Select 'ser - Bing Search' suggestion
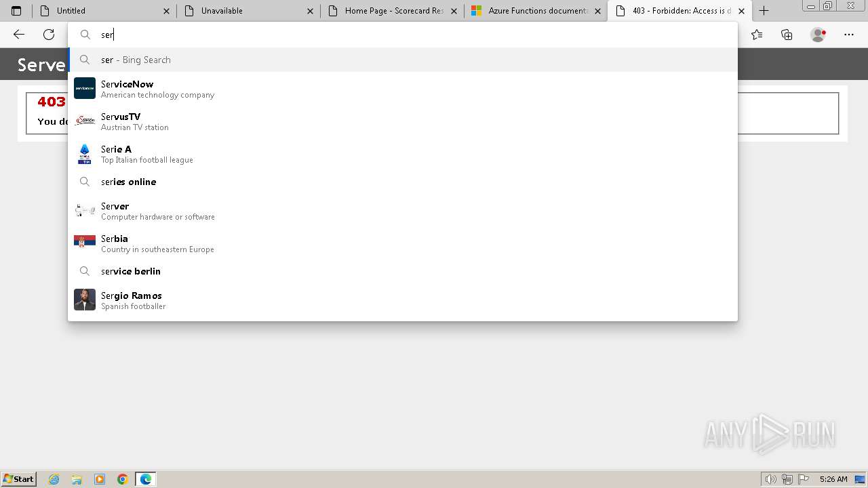Viewport: 868px width, 488px height. click(403, 60)
